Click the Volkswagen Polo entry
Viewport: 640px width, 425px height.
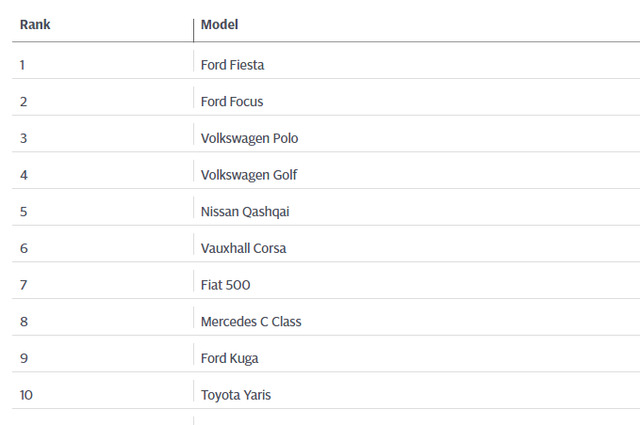click(x=249, y=138)
